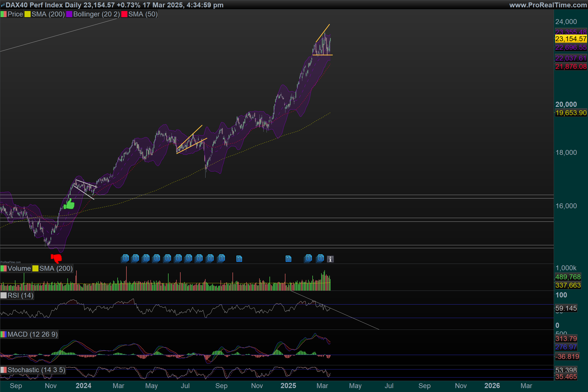Click the 2025 label on time axis
The width and height of the screenshot is (588, 392).
pyautogui.click(x=288, y=385)
